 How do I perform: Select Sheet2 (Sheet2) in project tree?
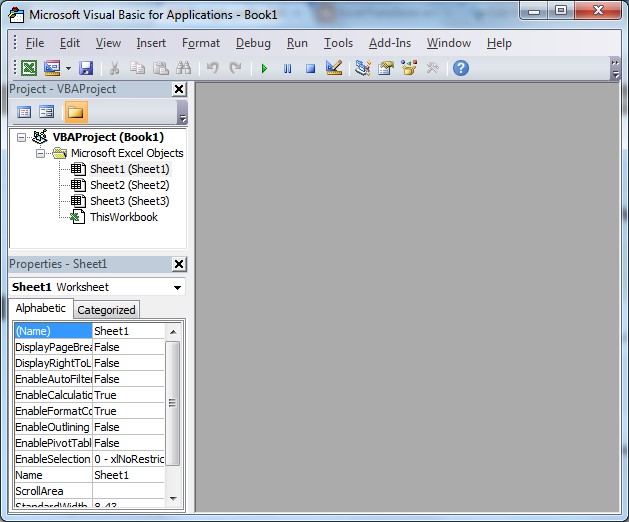[130, 185]
